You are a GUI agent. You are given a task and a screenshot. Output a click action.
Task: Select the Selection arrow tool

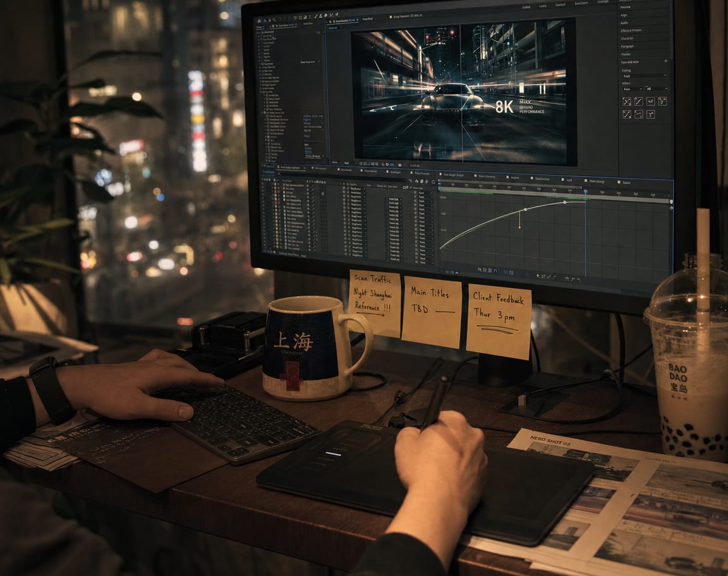265,20
